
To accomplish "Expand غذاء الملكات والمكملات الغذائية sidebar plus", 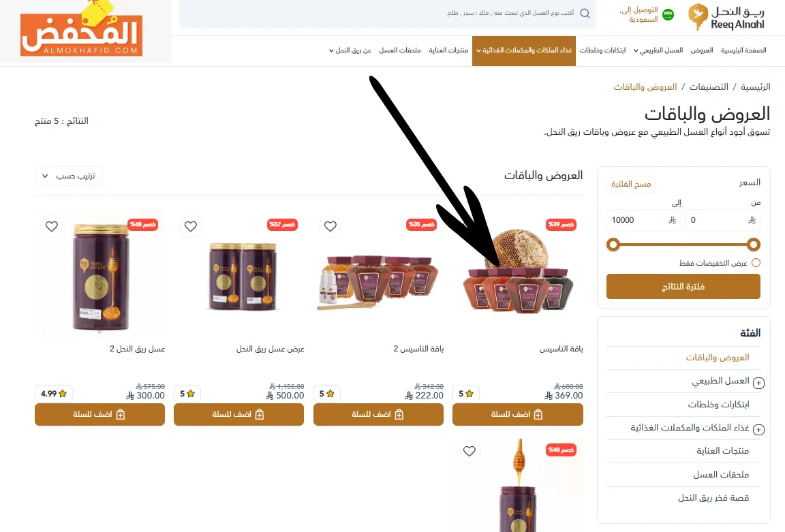I will pos(759,430).
